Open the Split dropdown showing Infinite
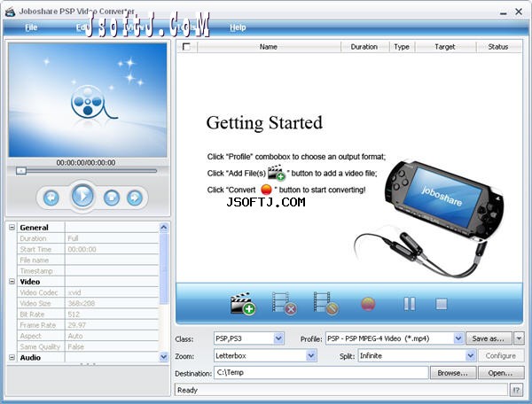 click(x=470, y=355)
